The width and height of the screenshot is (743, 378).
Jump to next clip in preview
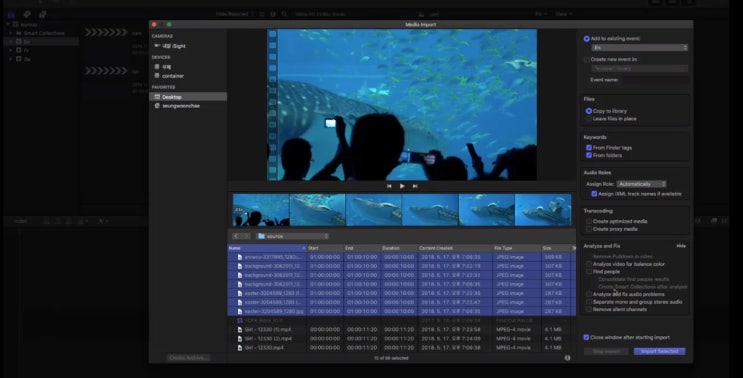tap(415, 186)
